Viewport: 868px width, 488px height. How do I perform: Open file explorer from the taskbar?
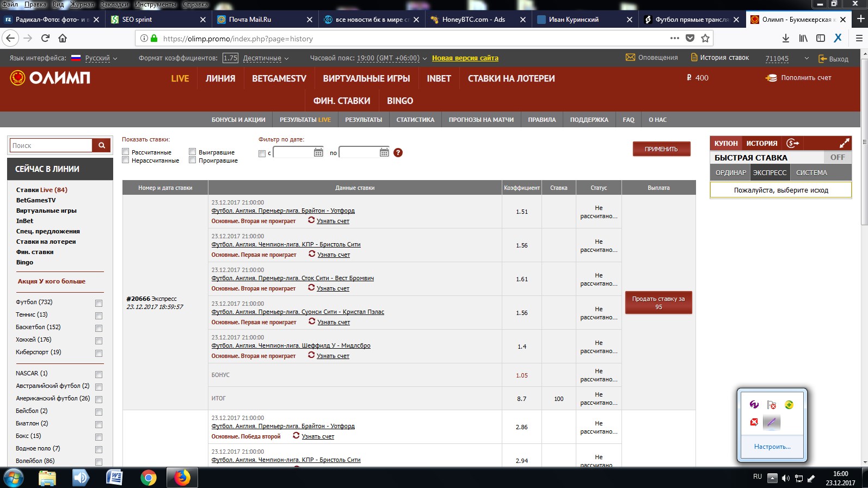pos(47,478)
